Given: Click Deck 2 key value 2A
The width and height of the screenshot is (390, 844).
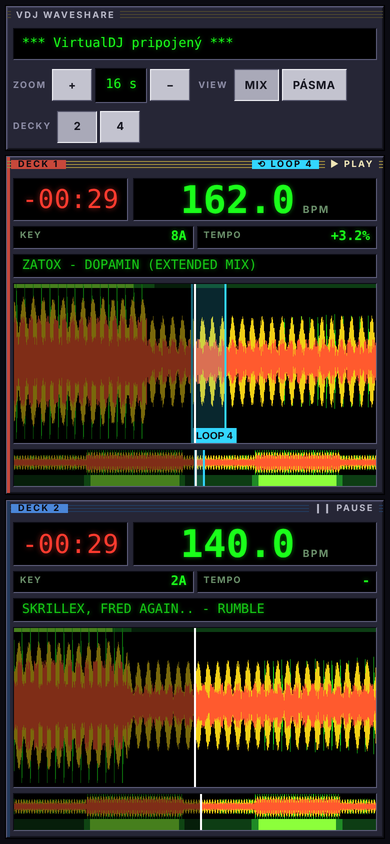Looking at the screenshot, I should click(x=179, y=580).
